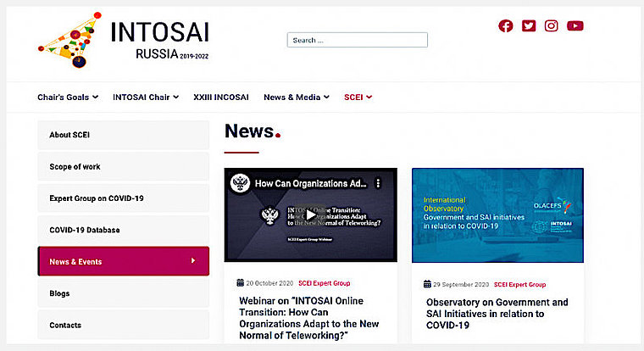Click the calendar icon beside 20 October 2020

point(241,283)
